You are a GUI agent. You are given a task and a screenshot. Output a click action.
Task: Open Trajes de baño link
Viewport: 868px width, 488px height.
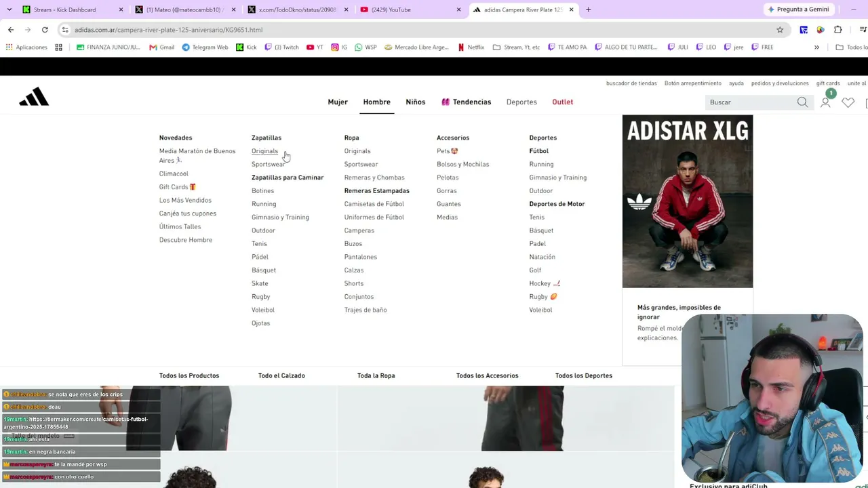(366, 310)
